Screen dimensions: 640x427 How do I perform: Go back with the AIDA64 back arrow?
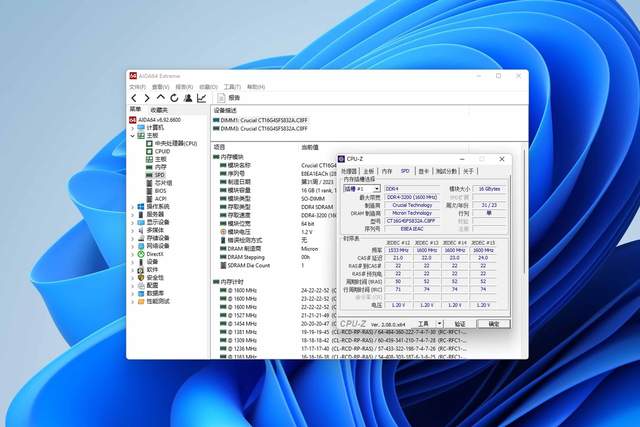(x=133, y=98)
